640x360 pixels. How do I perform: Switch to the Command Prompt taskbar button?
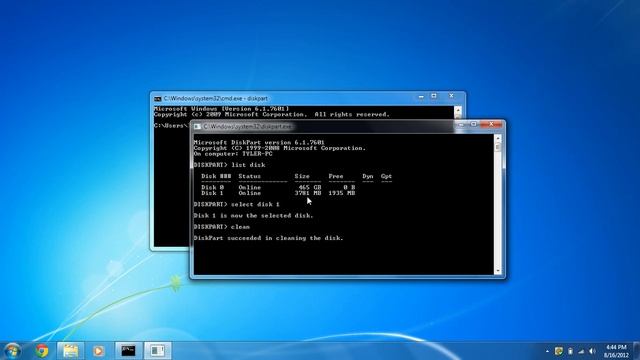click(128, 351)
